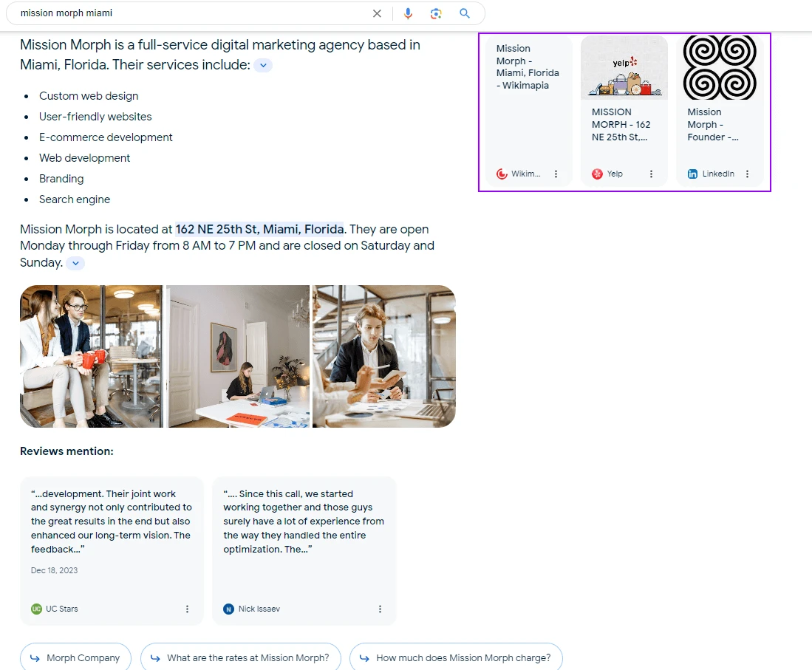This screenshot has height=670, width=812.
Task: Expand sources after 'Their services include:'
Action: click(x=263, y=65)
